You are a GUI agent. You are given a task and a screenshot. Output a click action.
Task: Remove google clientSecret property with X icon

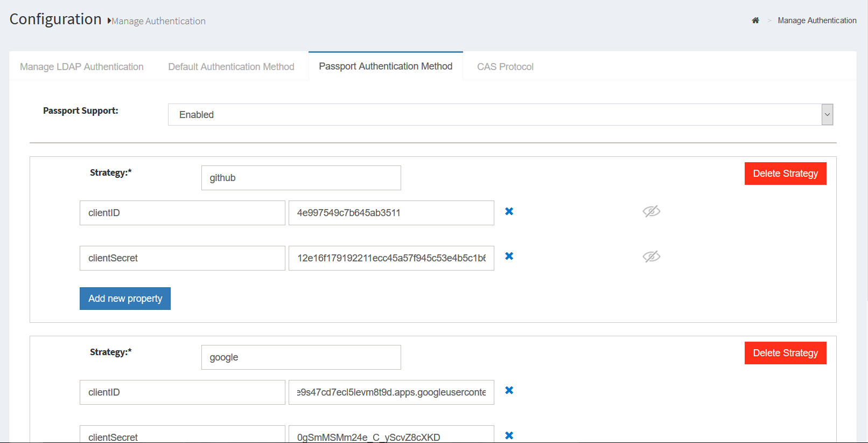pos(509,435)
